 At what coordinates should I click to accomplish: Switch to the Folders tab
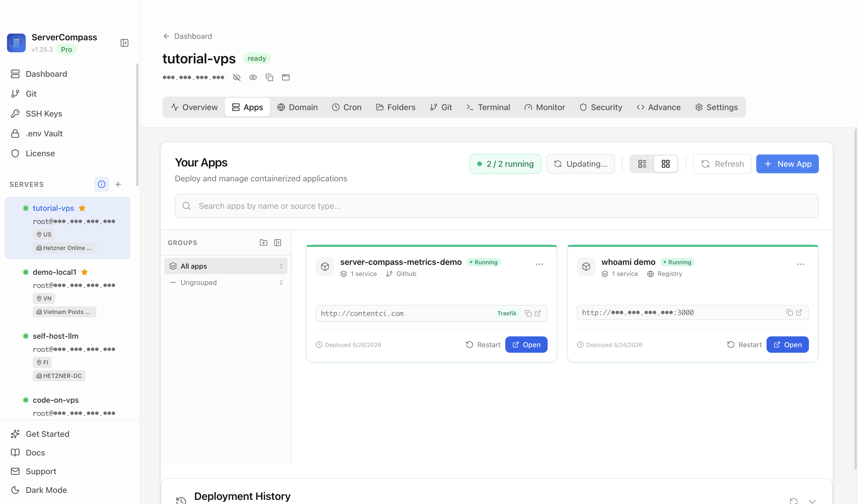pos(396,107)
